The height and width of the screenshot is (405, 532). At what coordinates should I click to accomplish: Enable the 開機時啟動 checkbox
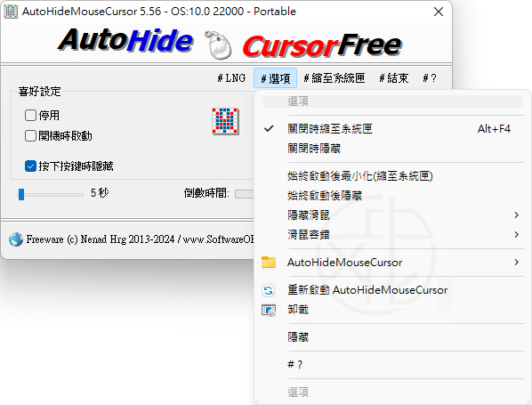[x=30, y=136]
